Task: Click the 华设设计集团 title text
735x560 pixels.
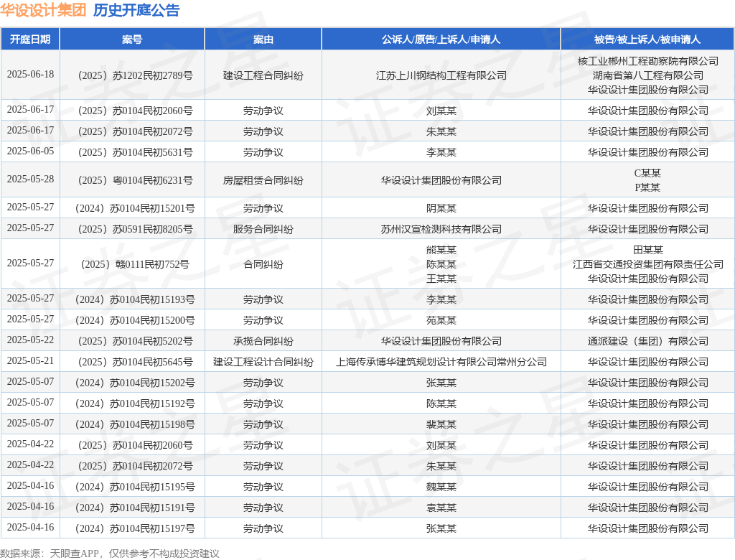Action: (x=43, y=10)
